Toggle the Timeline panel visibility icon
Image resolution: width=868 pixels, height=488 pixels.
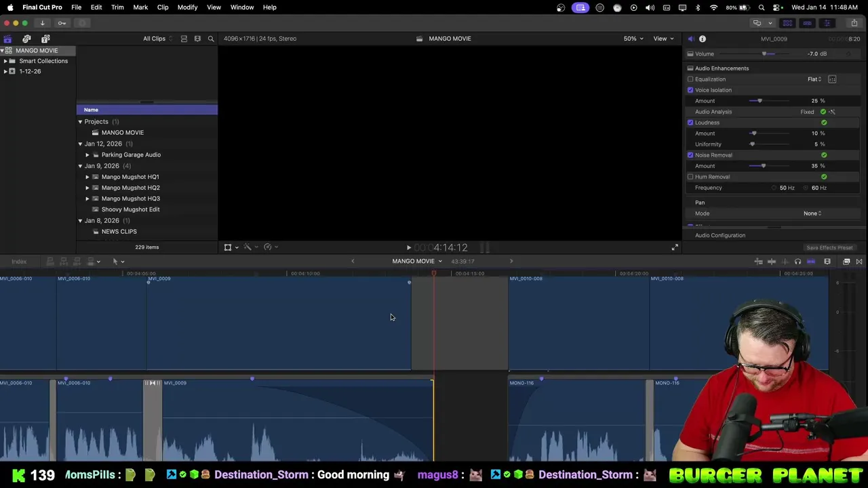tap(807, 23)
